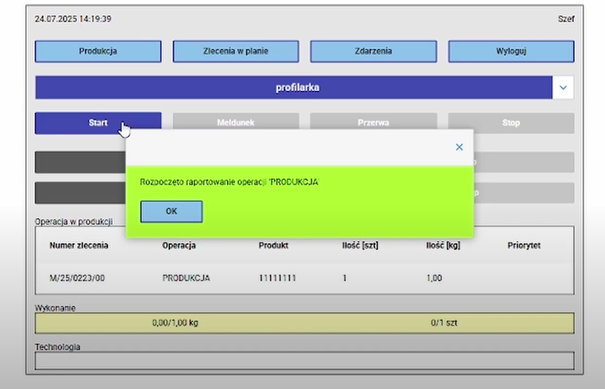Click the 0/1 szt progress indicator
605x389 pixels.
pos(444,323)
